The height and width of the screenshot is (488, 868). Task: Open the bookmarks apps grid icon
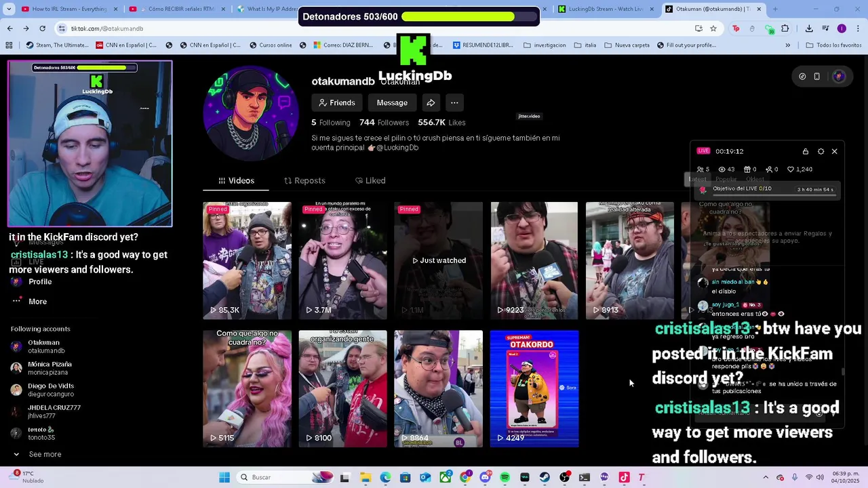tap(9, 45)
